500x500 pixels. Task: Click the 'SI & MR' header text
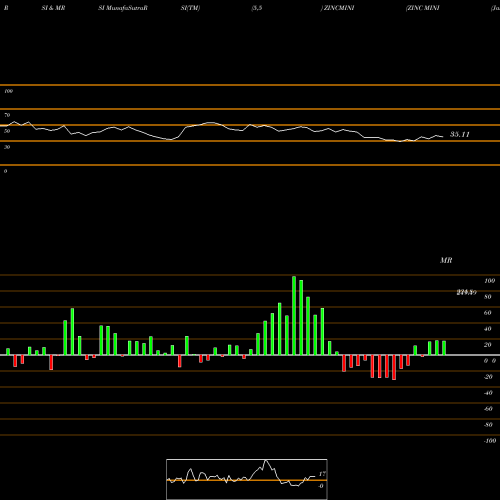point(53,8)
